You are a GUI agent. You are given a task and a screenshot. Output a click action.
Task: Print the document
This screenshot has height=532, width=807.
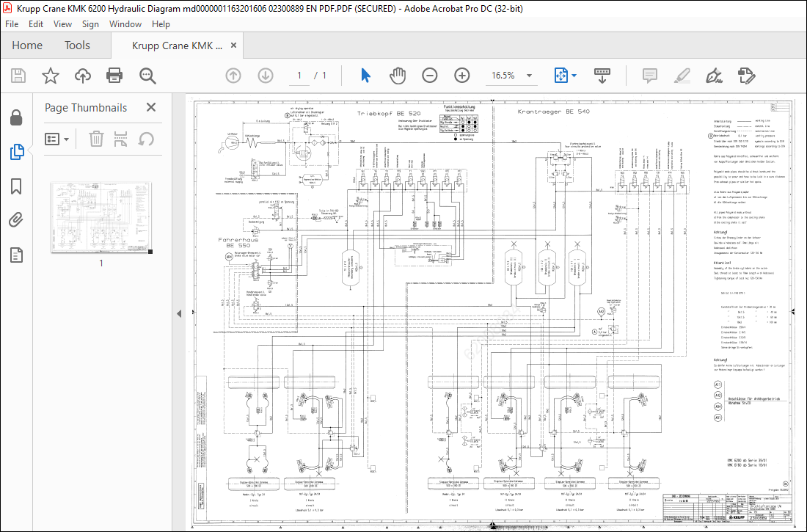pyautogui.click(x=114, y=76)
